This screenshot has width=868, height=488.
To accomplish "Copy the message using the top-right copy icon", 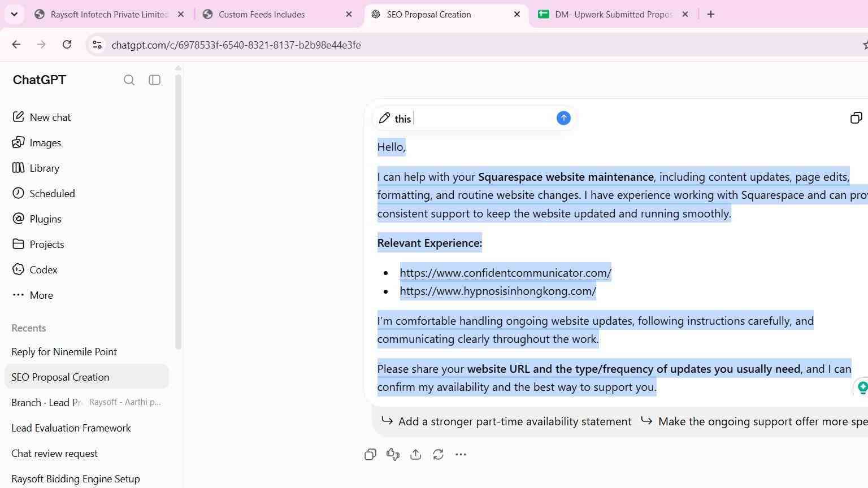I will click(856, 118).
